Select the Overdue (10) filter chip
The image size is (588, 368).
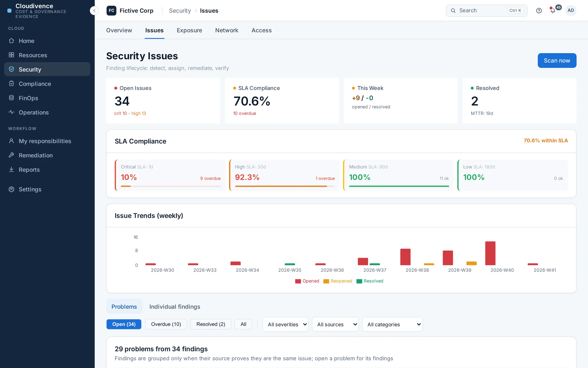pos(166,324)
